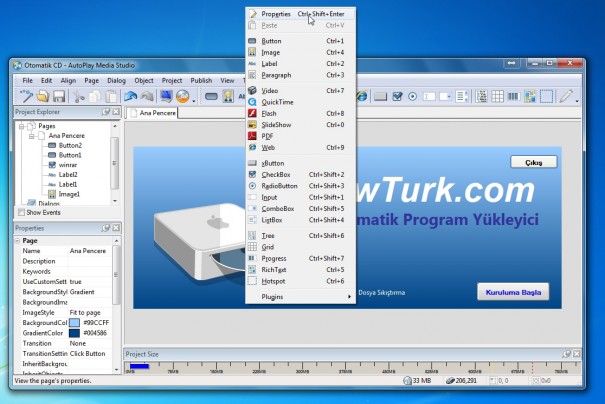Click the RichText object toolbar icon

[x=530, y=96]
